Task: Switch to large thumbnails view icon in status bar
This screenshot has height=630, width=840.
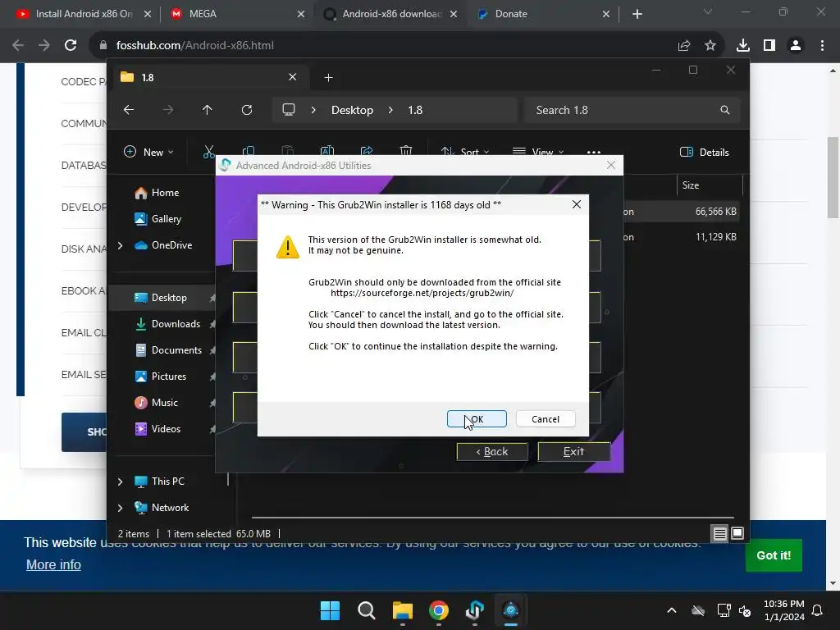Action: (737, 533)
